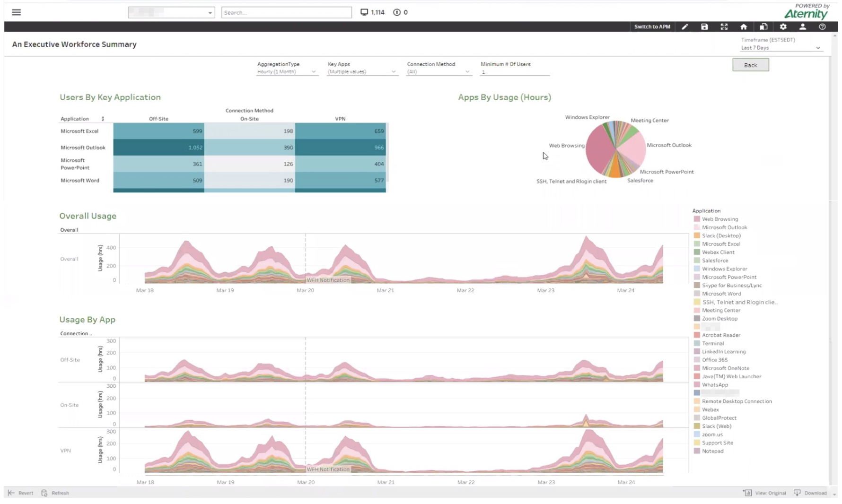Click the Webex Client legend swatch
This screenshot has height=504, width=842.
coord(697,252)
